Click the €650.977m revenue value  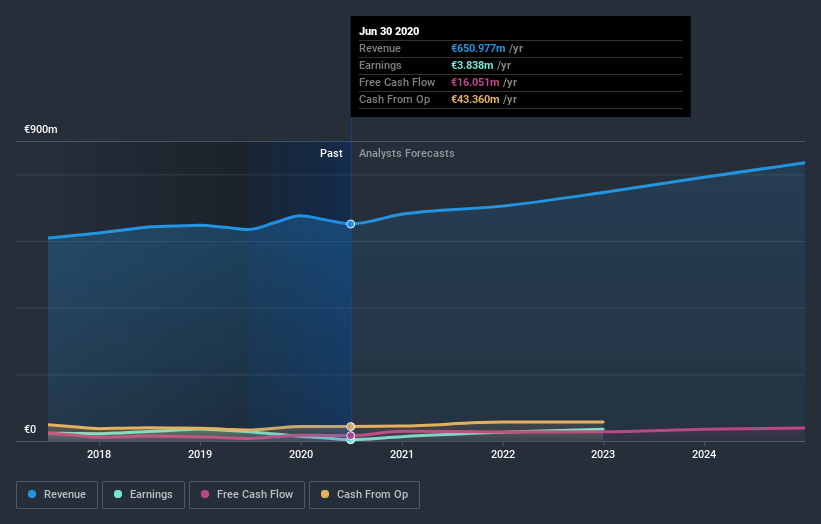[x=478, y=48]
